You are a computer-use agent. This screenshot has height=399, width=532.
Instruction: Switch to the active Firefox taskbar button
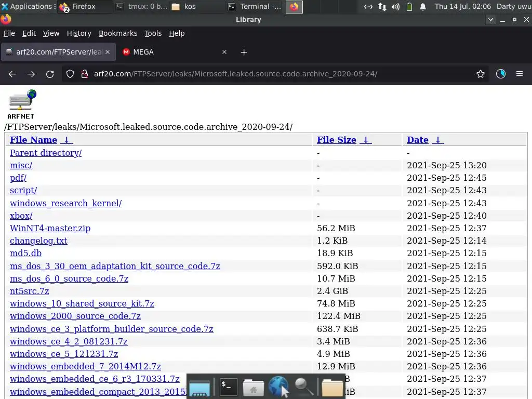click(x=294, y=6)
